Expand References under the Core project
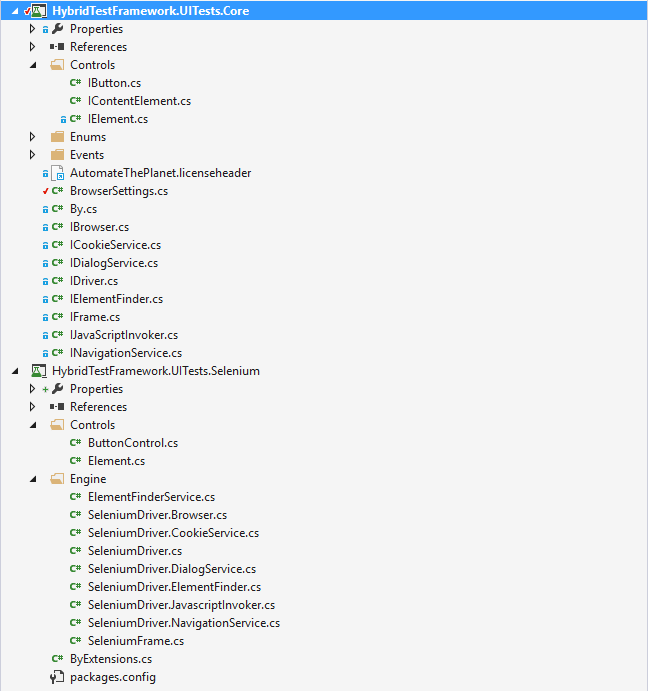Image resolution: width=648 pixels, height=691 pixels. point(32,47)
